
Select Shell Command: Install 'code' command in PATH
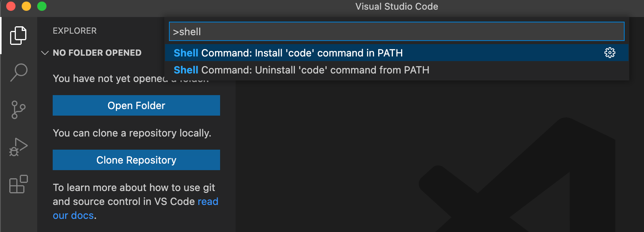click(396, 53)
